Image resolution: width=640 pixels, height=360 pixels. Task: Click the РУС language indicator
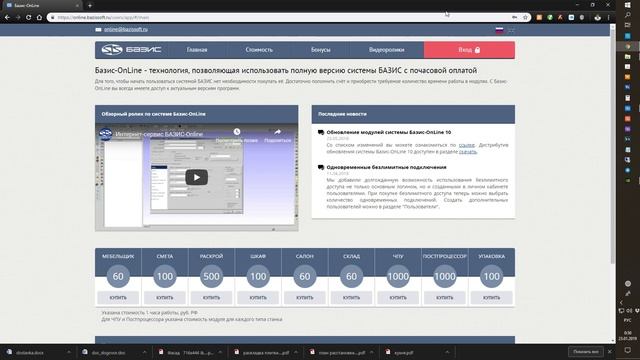pos(628,320)
